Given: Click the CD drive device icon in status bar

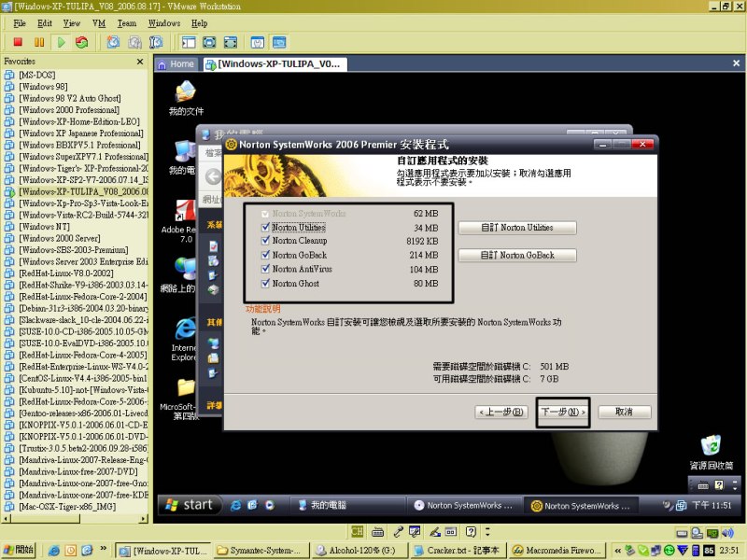Looking at the screenshot, I should point(697,533).
